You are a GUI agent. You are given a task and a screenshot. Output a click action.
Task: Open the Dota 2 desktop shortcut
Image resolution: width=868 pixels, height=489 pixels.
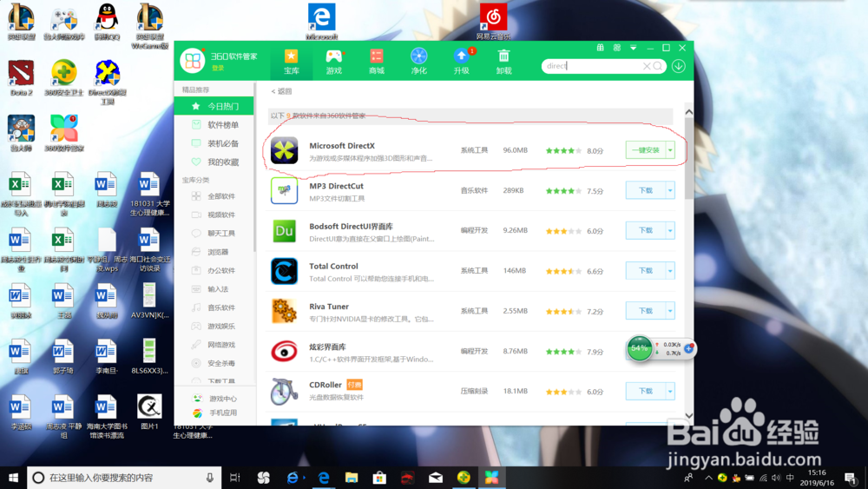click(x=21, y=77)
